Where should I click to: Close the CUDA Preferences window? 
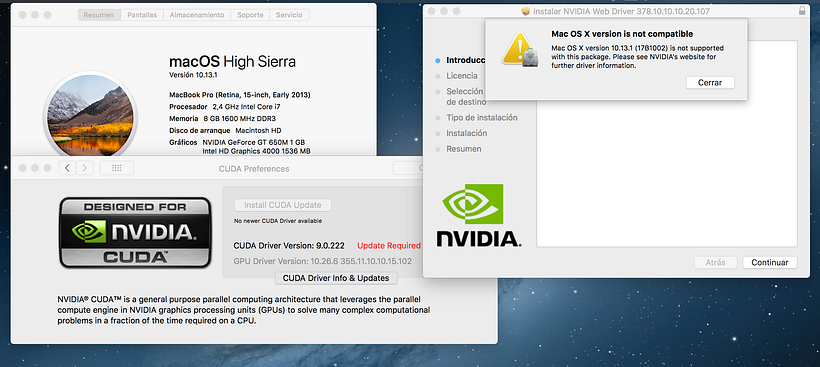[22, 168]
